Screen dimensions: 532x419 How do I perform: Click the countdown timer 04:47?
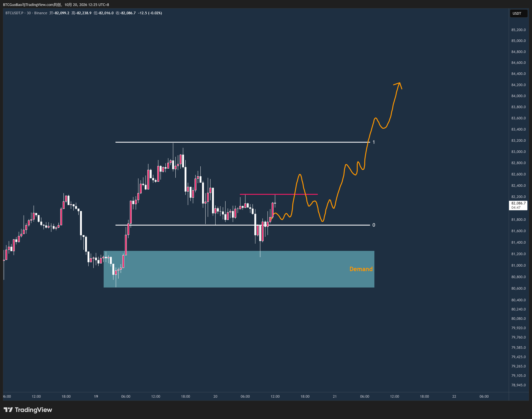516,208
